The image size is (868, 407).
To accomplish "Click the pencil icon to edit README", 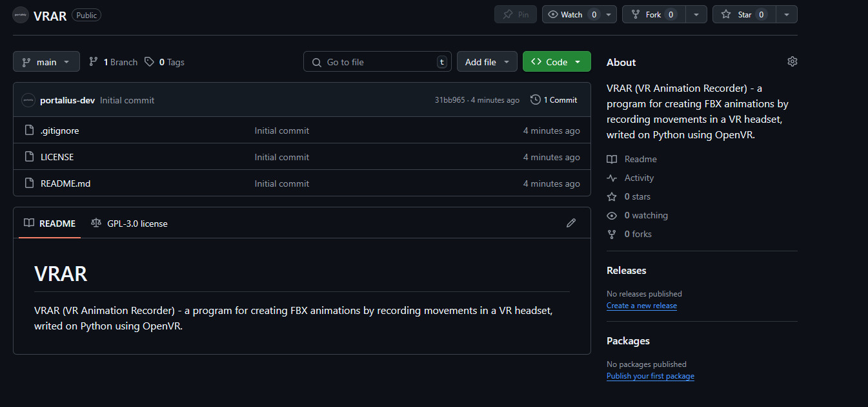I will click(x=570, y=223).
